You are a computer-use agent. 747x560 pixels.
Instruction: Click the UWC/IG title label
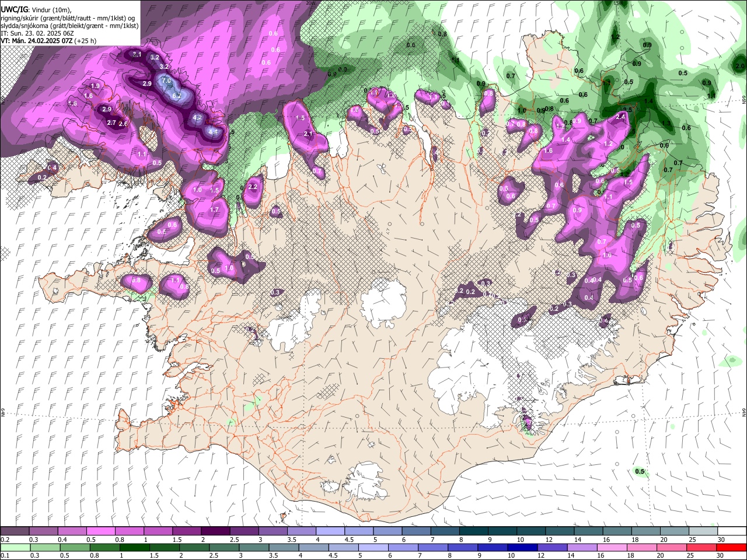point(14,9)
